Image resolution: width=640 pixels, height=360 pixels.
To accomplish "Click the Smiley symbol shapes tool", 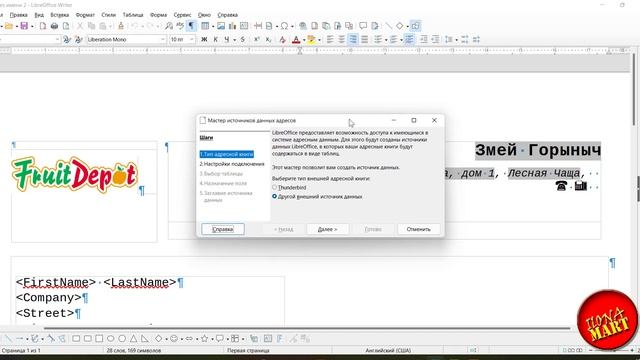I will click(174, 339).
